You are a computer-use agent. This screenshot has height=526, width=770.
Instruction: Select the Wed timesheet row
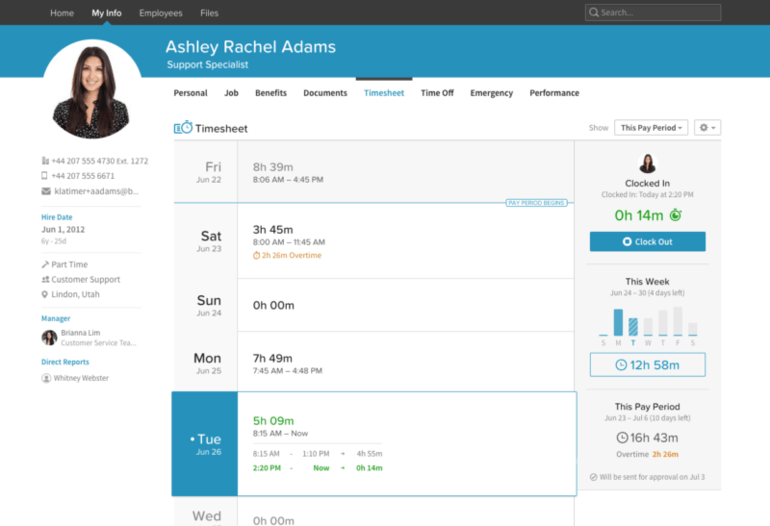[x=374, y=512]
